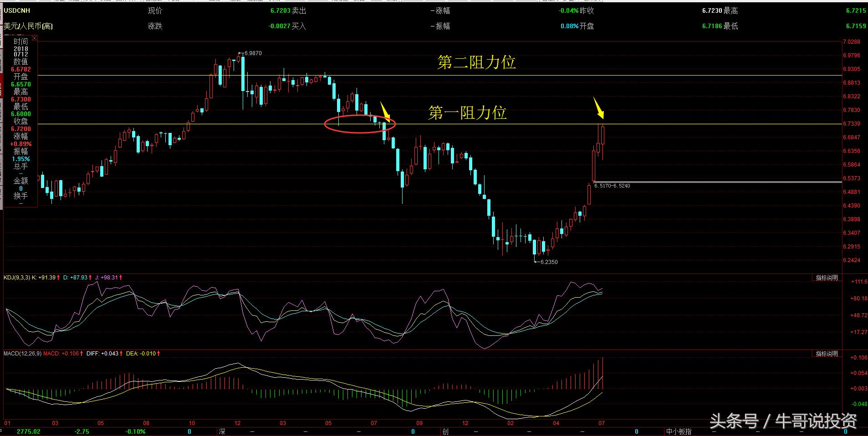Click the 美元/人民币(离) instrument name
Screen dimensions: 868x436
pos(28,26)
